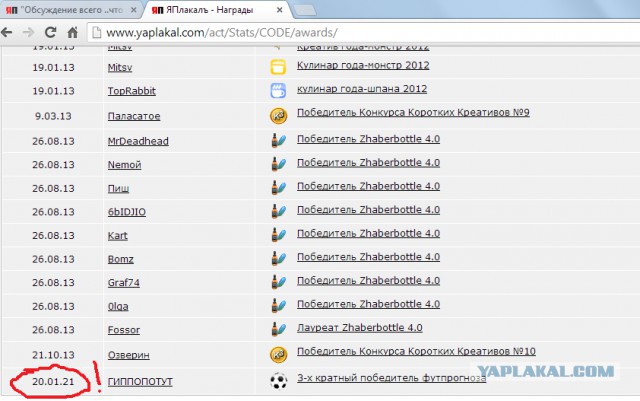
Task: Open a new tab with the blank tab button
Action: tap(304, 11)
